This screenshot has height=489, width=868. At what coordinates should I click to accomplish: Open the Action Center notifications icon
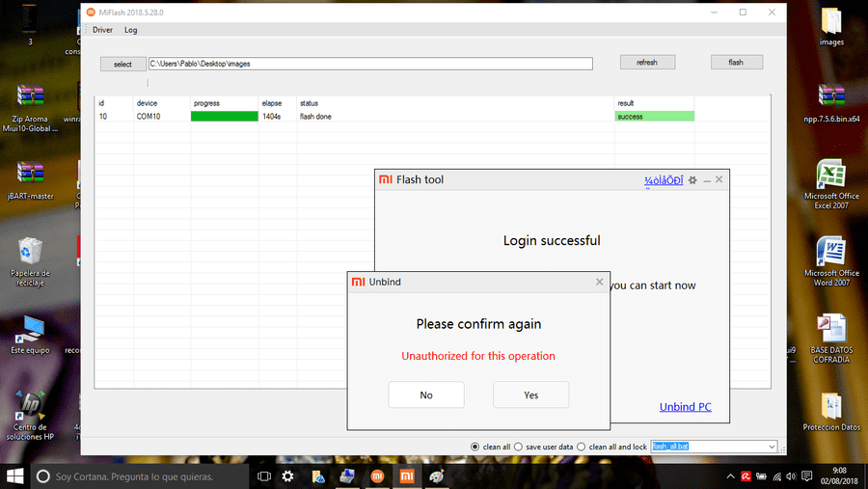pos(807,476)
